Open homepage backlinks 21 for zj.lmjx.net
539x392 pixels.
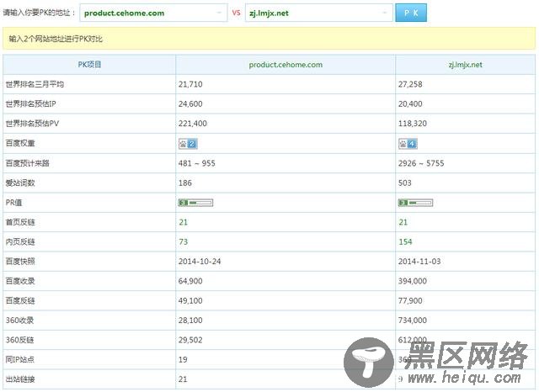pyautogui.click(x=403, y=222)
